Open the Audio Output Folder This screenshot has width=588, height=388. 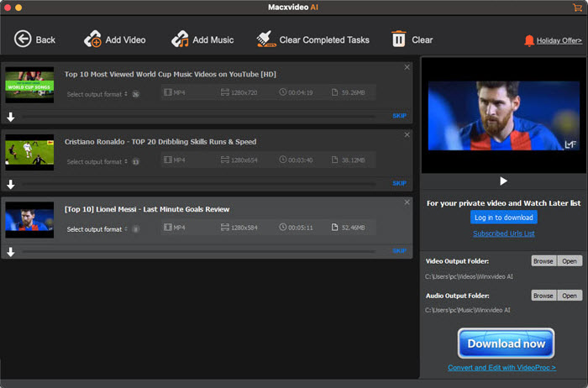coord(570,296)
